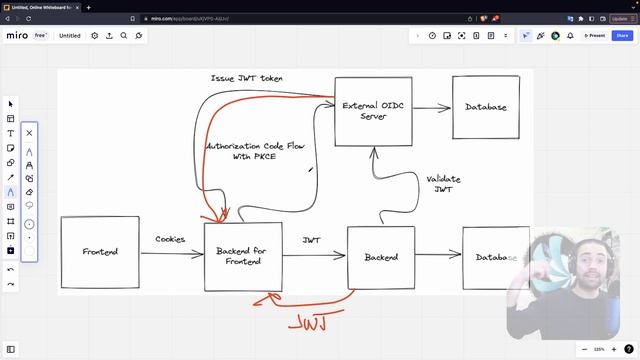Image resolution: width=640 pixels, height=360 pixels.
Task: Bookmark this page
Action: tap(133, 19)
